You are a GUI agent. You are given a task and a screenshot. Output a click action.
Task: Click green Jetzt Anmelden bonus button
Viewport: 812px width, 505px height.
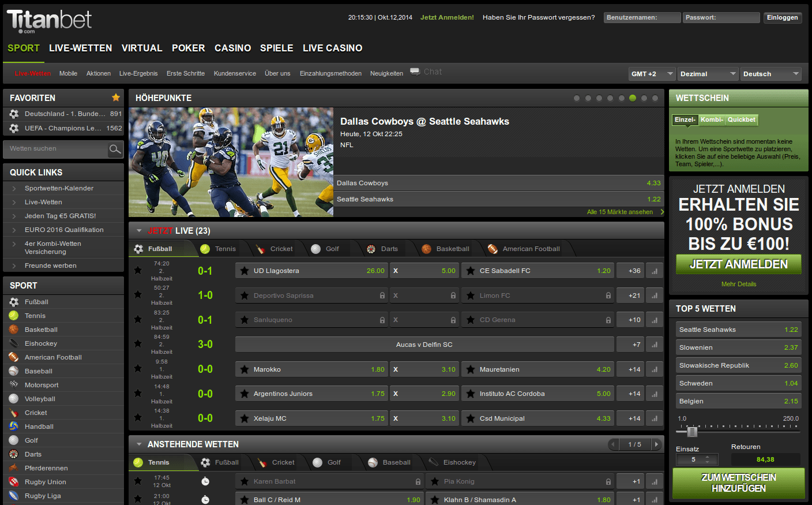[739, 264]
